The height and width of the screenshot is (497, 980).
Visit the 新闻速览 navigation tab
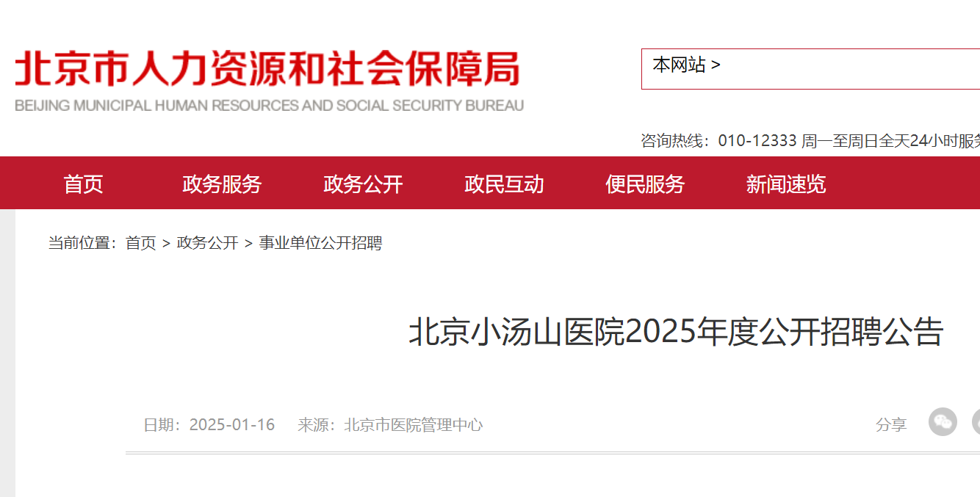(x=786, y=184)
